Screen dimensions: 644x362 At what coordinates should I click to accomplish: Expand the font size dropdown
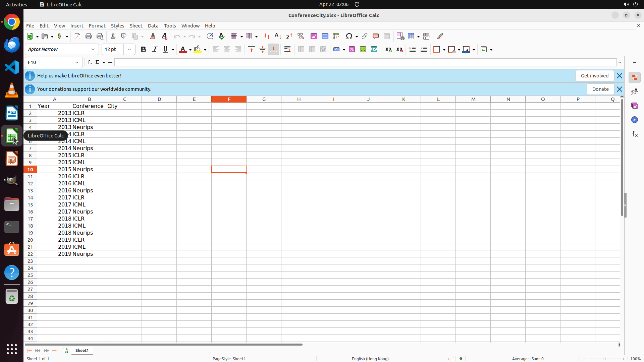(x=129, y=49)
